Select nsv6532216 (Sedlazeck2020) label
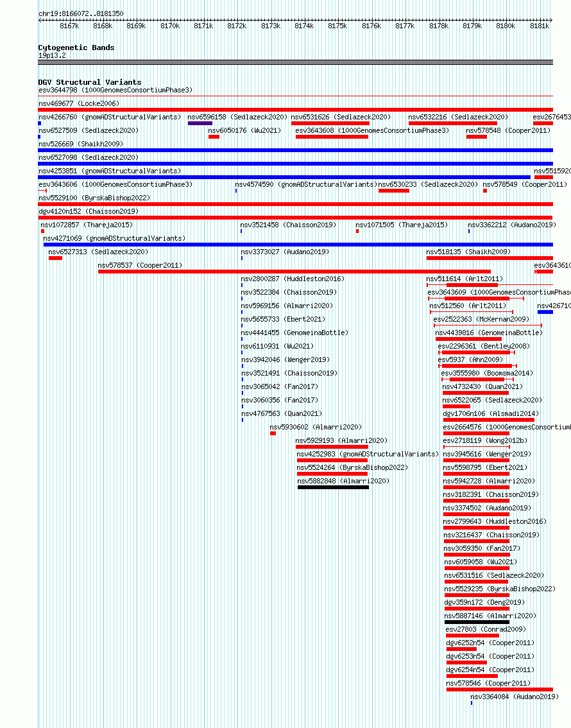Image resolution: width=571 pixels, height=728 pixels. (x=458, y=117)
